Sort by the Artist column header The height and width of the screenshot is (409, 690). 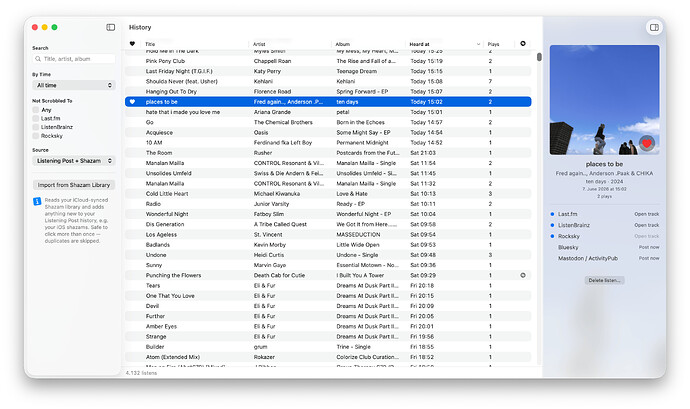pyautogui.click(x=259, y=44)
